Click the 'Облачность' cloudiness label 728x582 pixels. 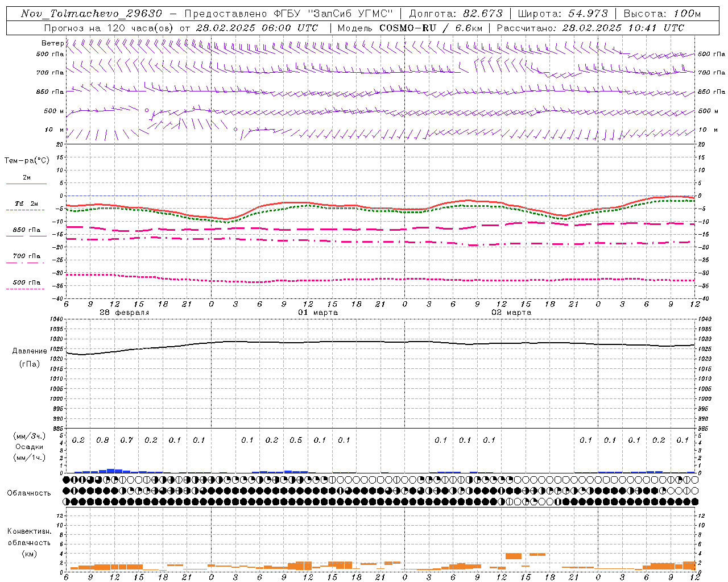[29, 493]
